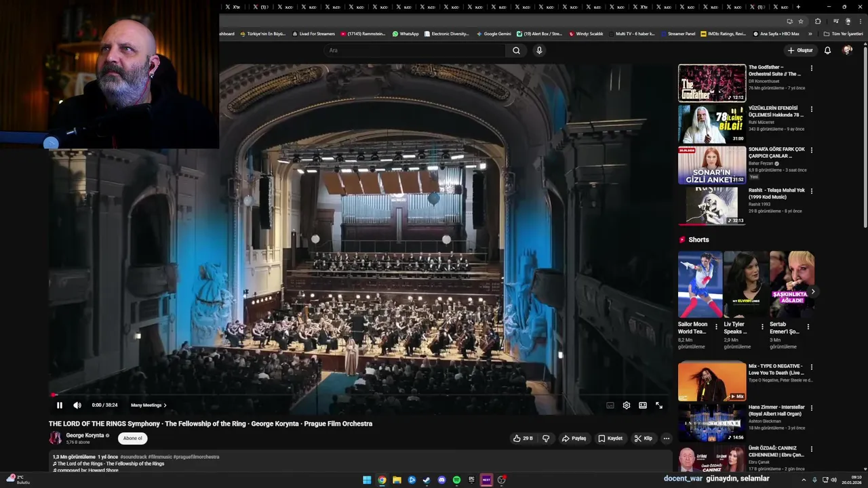The image size is (868, 488).
Task: Open IMDb Ratings bookmark
Action: tap(723, 34)
